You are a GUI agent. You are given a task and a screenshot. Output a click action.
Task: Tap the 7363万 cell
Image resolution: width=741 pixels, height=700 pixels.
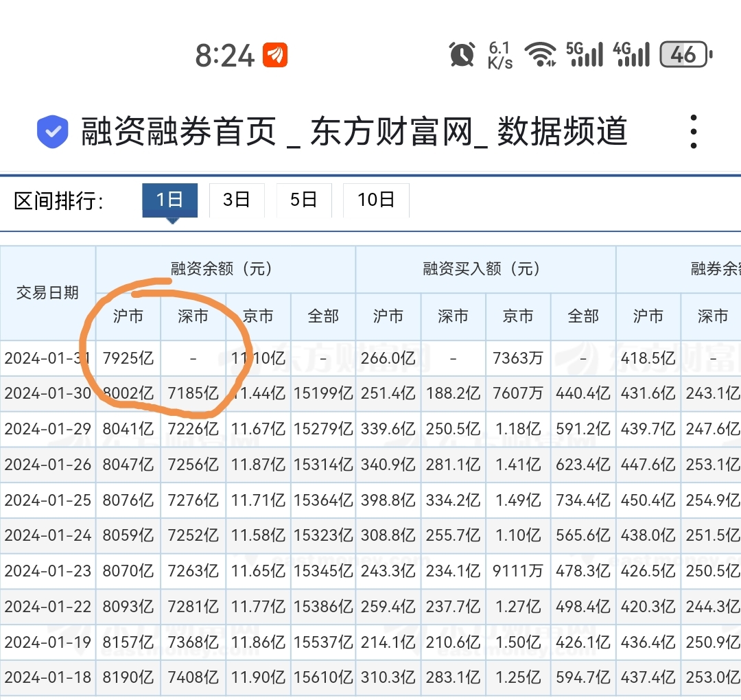pos(518,358)
